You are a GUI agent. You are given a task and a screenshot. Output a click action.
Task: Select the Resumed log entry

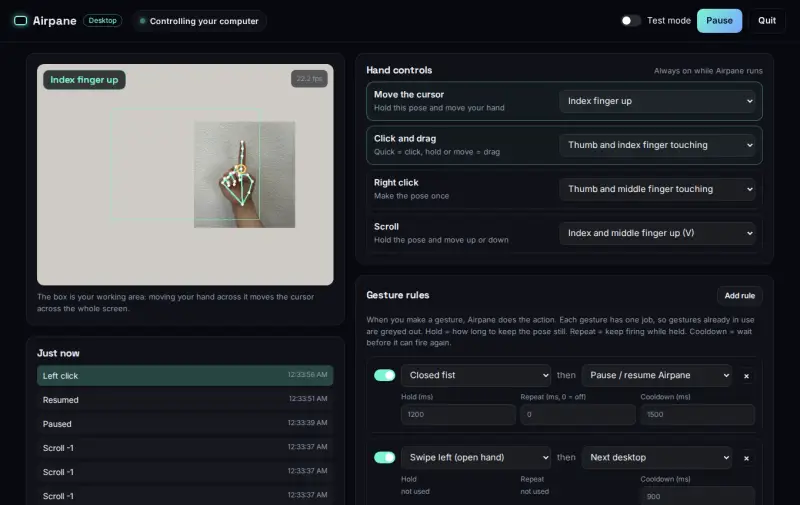point(185,399)
